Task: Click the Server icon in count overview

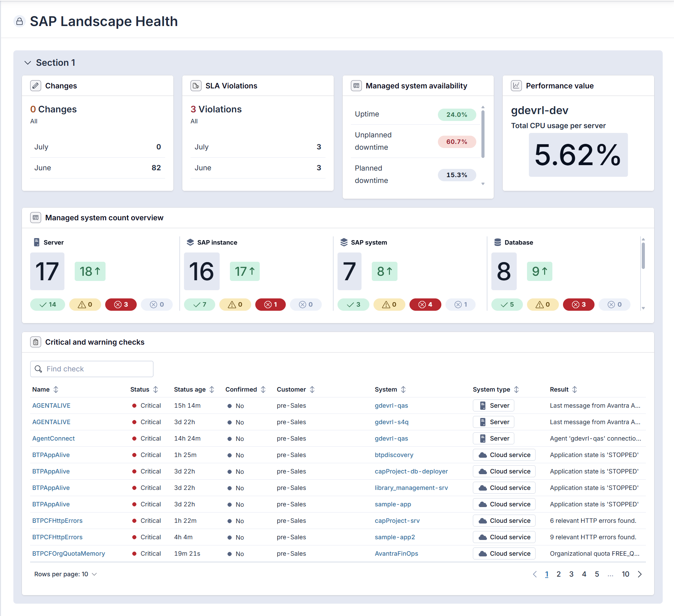Action: [37, 242]
